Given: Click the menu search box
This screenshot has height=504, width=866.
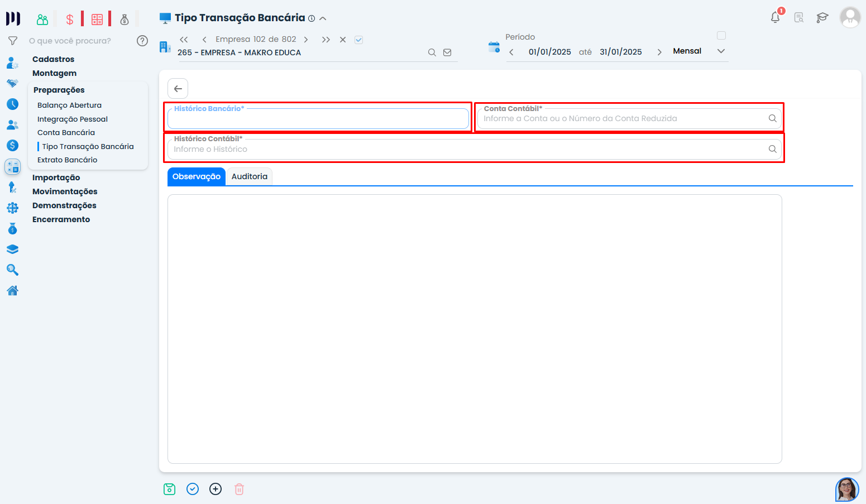Looking at the screenshot, I should 78,41.
